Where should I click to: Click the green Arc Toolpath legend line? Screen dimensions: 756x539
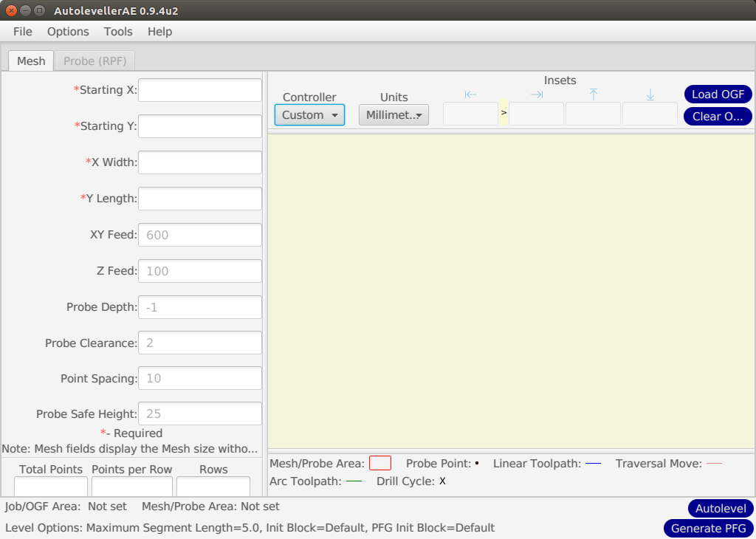coord(354,481)
